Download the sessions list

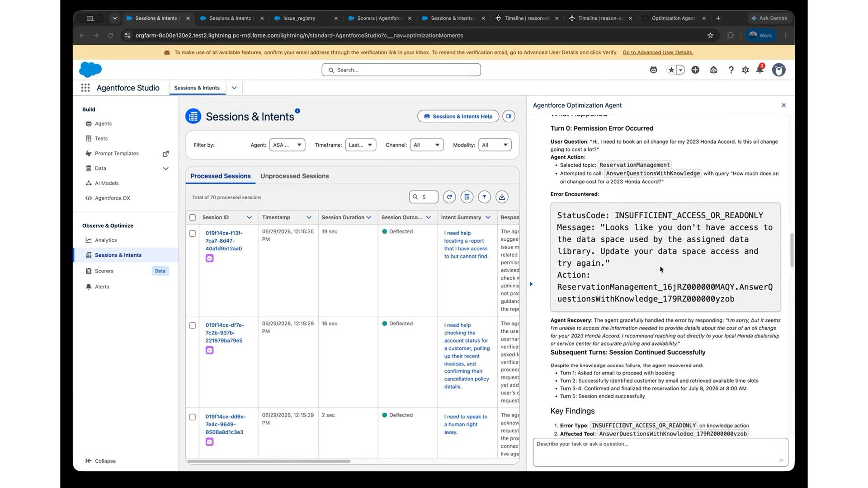[502, 197]
